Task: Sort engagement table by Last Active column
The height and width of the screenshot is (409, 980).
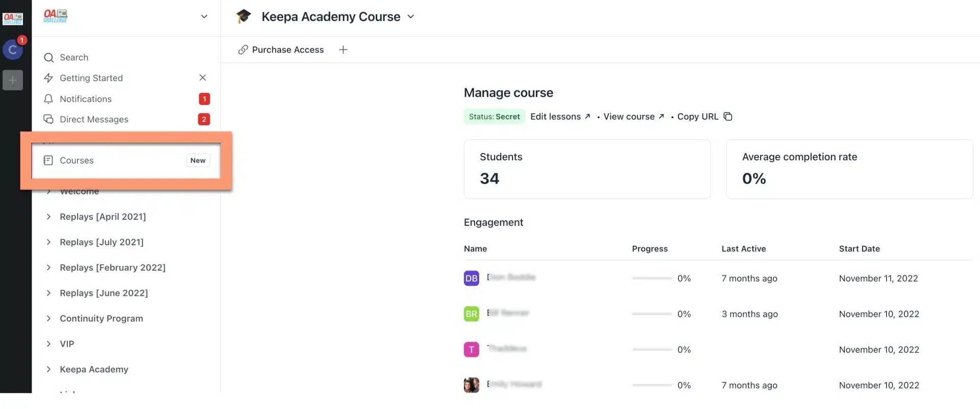Action: [x=744, y=249]
